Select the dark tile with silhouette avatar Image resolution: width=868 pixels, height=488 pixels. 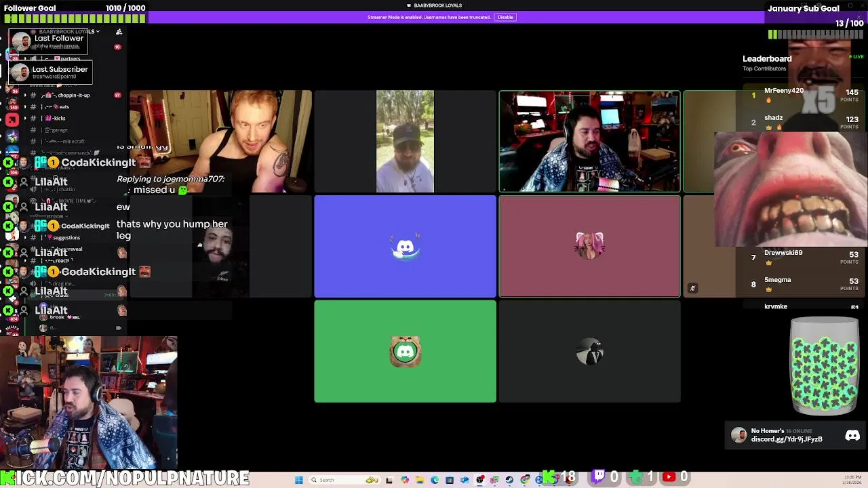click(589, 351)
